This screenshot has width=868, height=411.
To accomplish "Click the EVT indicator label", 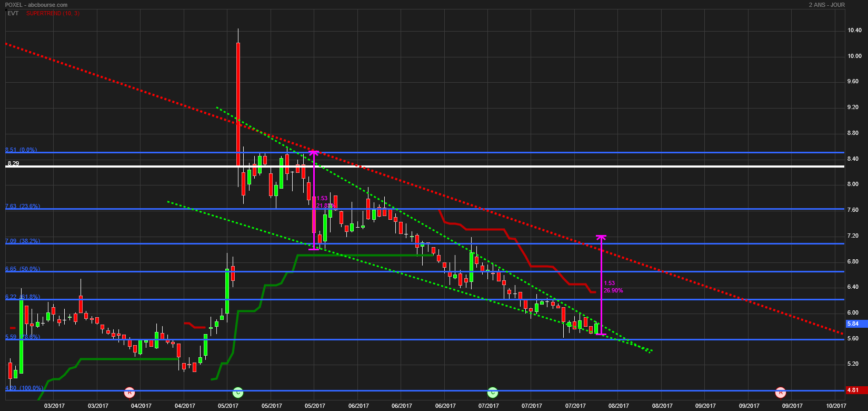I will pos(14,13).
